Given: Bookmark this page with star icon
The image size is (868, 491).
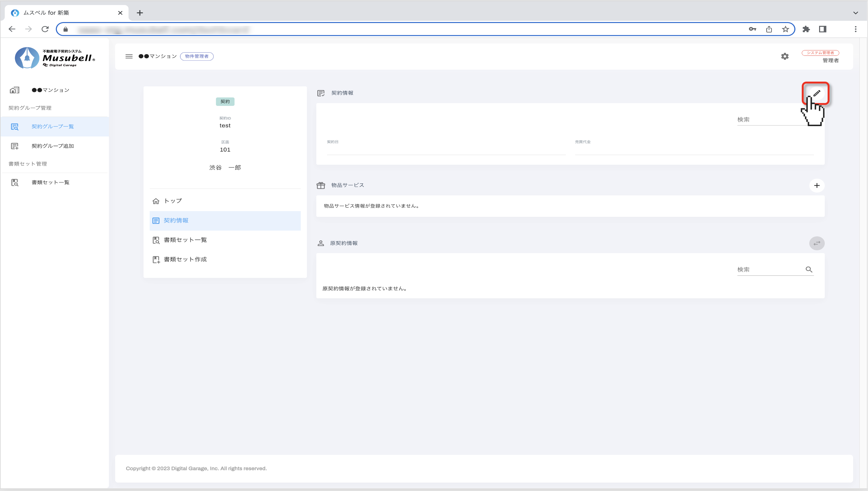Looking at the screenshot, I should (x=785, y=29).
